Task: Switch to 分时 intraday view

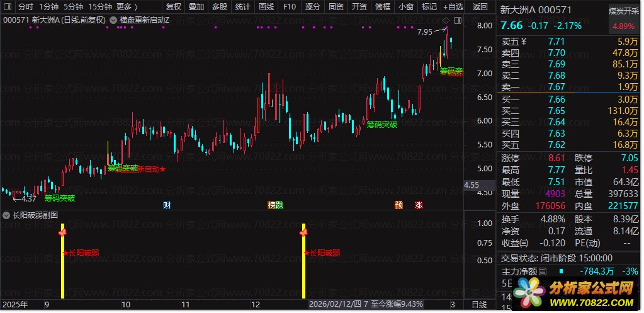Action: tap(26, 7)
